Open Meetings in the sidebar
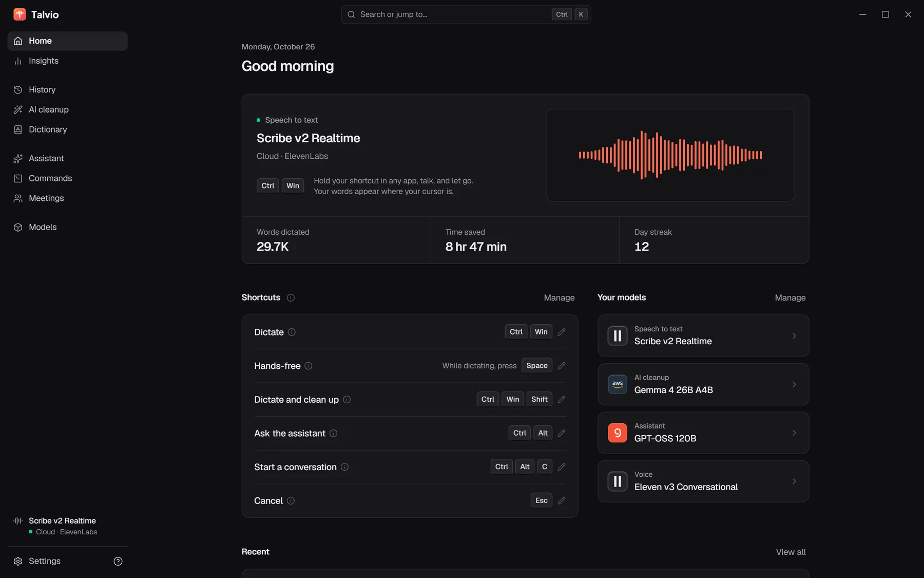Screen dimensions: 924x578 (67, 198)
